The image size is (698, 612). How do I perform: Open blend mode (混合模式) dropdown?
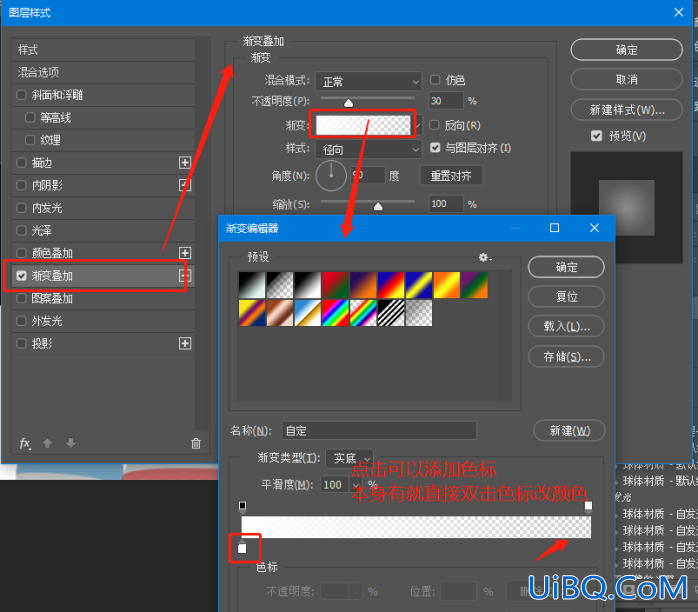click(368, 82)
